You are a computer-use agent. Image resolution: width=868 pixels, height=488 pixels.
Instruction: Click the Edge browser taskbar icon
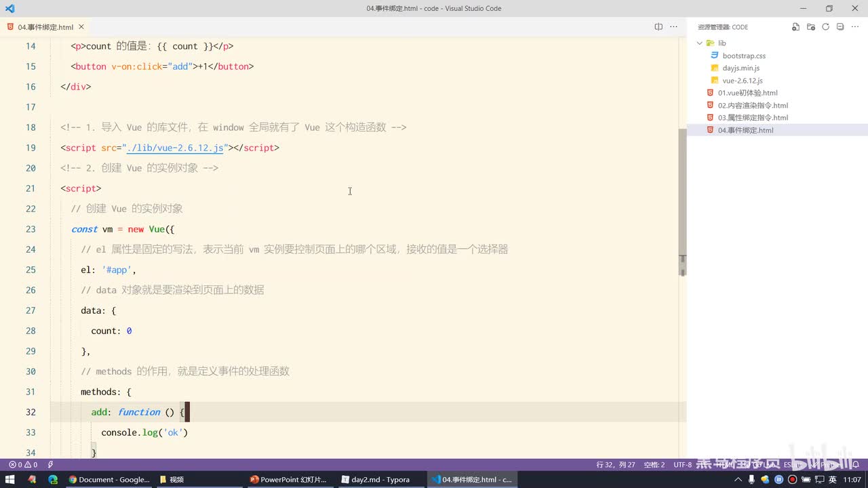(53, 479)
